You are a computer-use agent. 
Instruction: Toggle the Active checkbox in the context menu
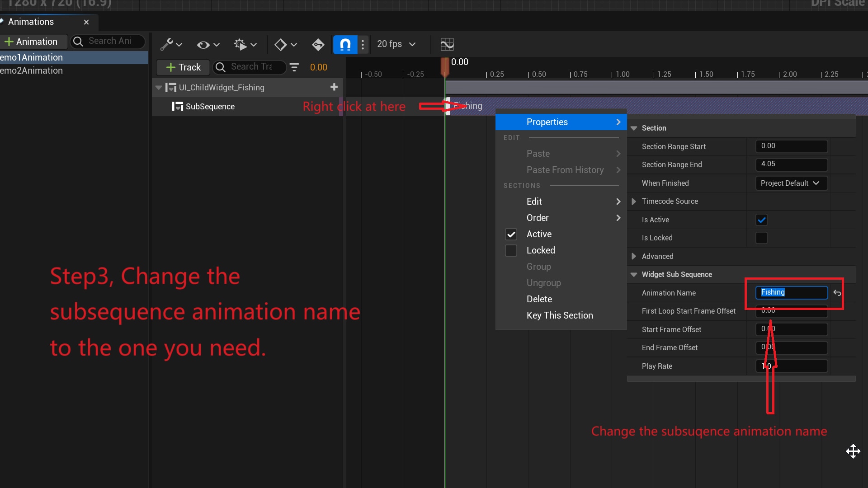pos(511,234)
